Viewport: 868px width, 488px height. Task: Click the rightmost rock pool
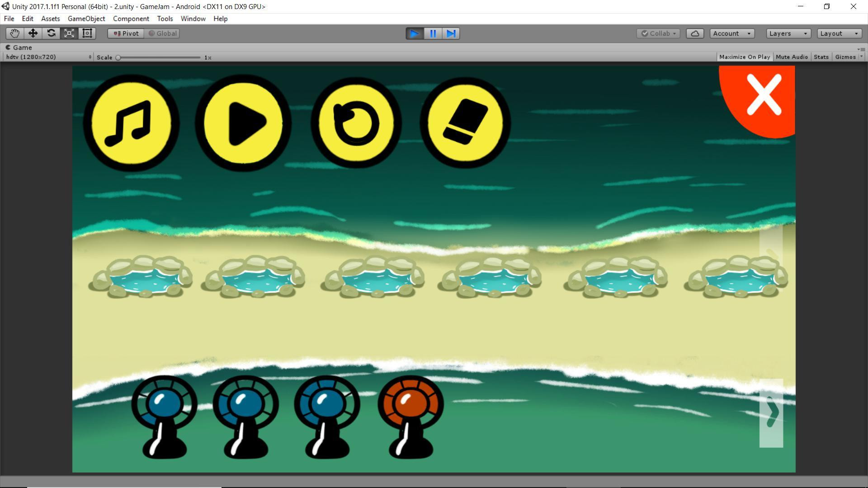click(736, 277)
